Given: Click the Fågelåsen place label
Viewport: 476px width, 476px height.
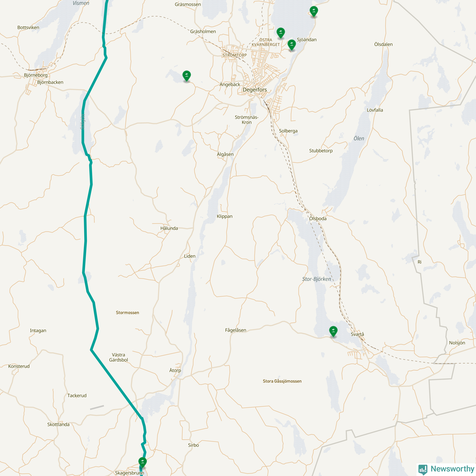Looking at the screenshot, I should (236, 330).
